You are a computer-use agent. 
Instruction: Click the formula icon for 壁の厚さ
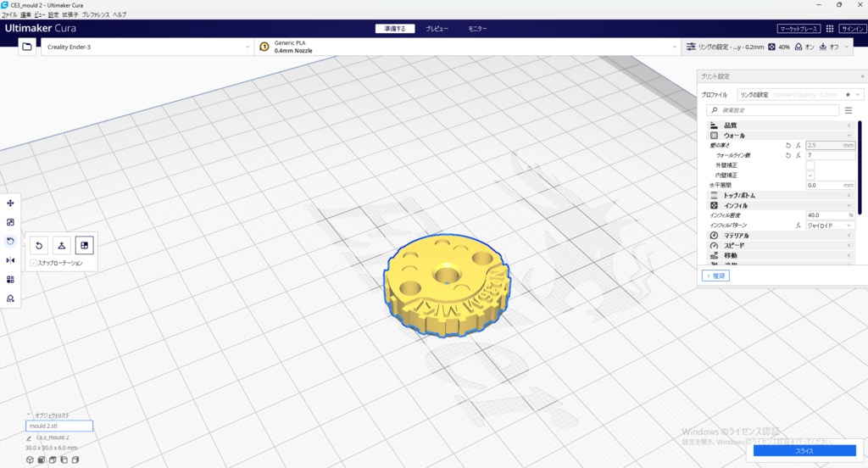click(x=798, y=146)
